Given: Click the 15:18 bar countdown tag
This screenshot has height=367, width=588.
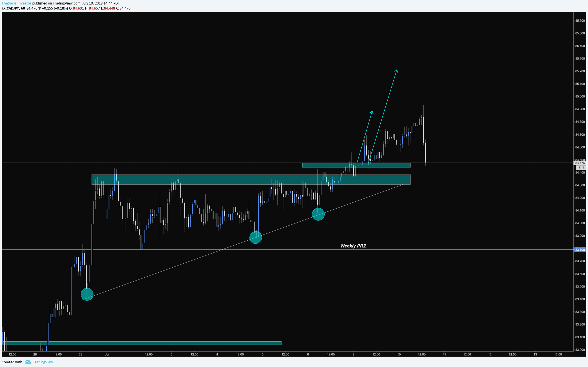Looking at the screenshot, I should [x=580, y=168].
